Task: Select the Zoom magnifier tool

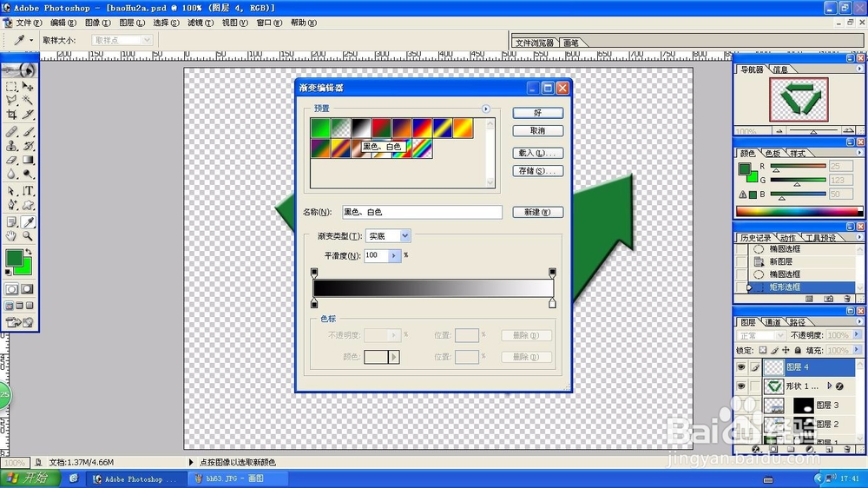Action: coord(28,235)
